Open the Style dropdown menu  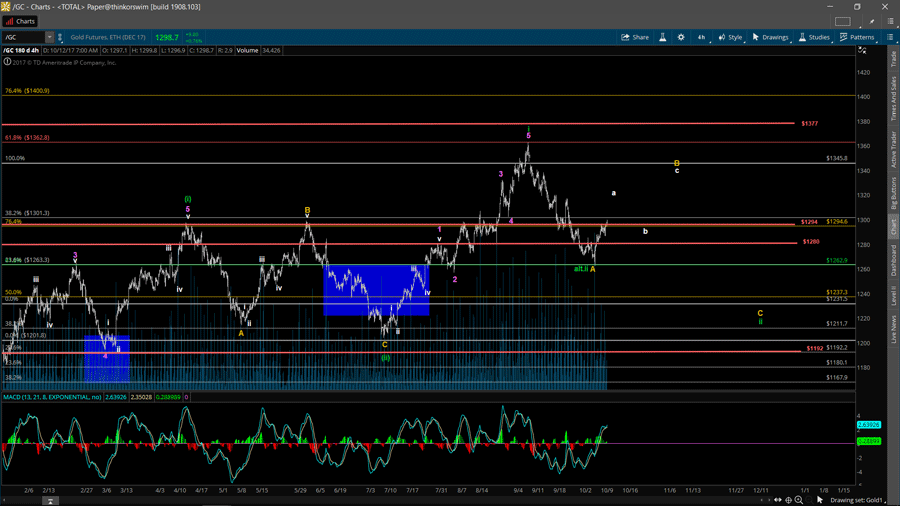pos(730,37)
